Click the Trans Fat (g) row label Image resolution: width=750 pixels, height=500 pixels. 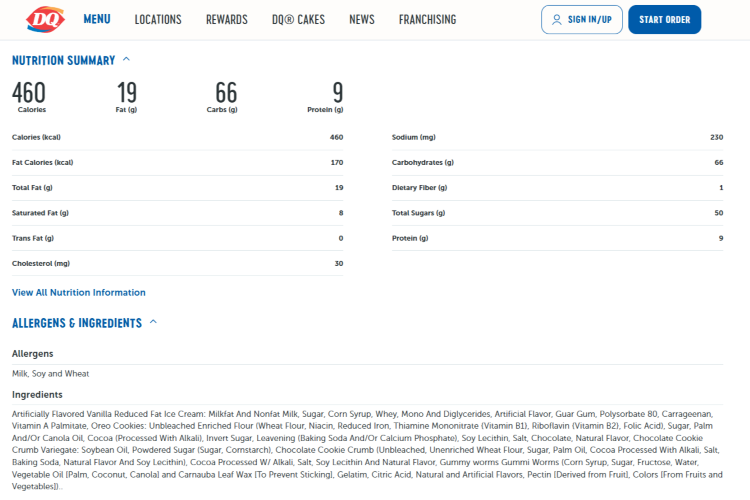pos(33,238)
